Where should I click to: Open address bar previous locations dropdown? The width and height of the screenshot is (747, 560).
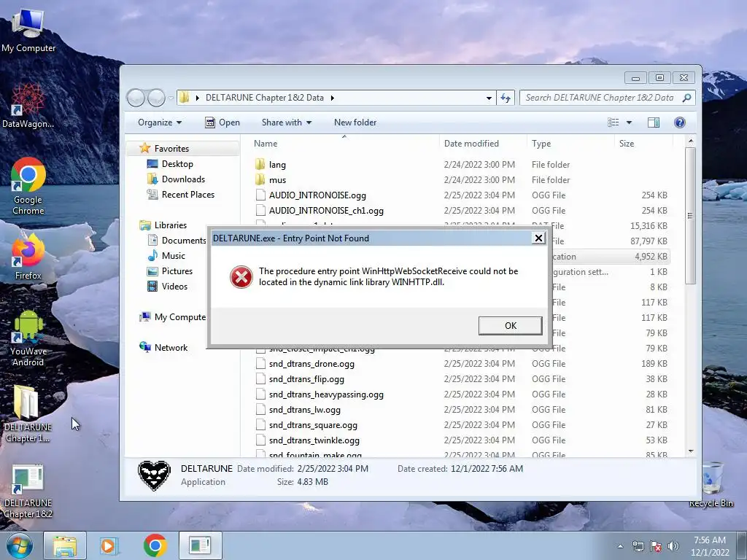(489, 98)
